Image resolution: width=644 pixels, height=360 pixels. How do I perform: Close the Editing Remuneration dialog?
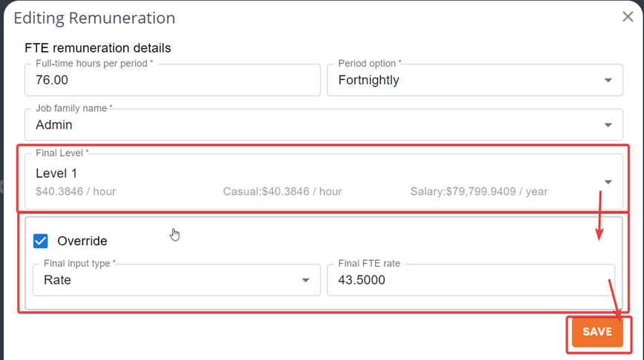tap(628, 16)
